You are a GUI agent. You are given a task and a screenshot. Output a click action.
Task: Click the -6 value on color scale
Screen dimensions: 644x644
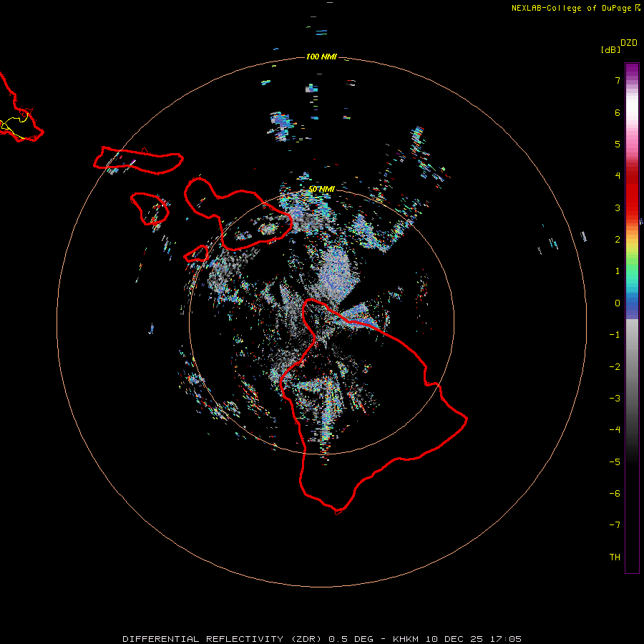click(x=615, y=494)
